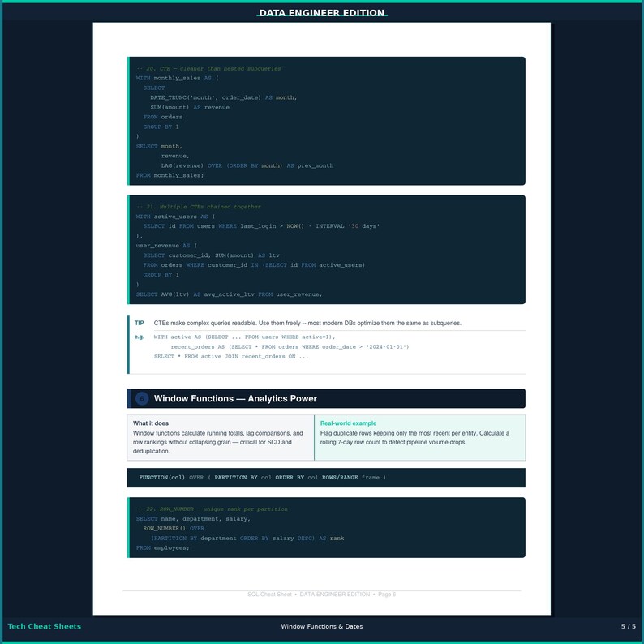The width and height of the screenshot is (644, 644).
Task: Click the 'SUM(amount) AS revenue' line
Action: point(190,108)
